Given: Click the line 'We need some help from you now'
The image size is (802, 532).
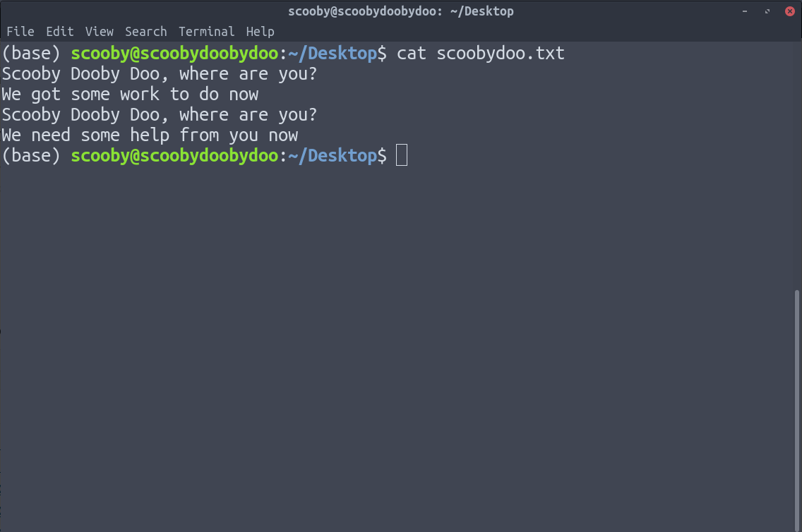Looking at the screenshot, I should click(150, 135).
